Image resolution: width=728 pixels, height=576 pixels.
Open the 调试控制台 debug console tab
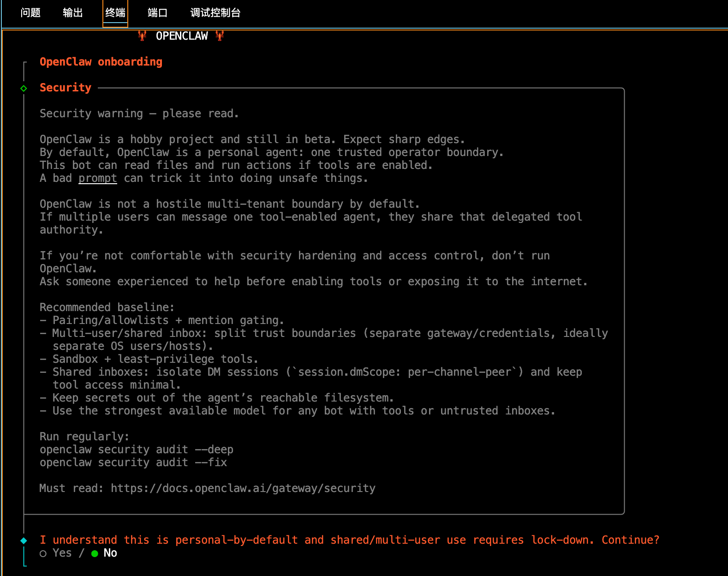click(215, 13)
